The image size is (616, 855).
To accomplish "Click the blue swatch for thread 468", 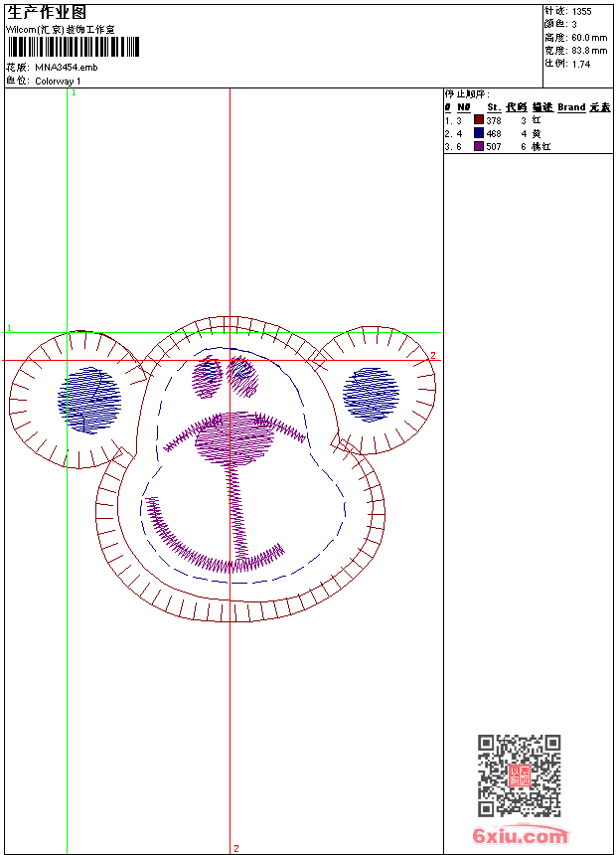I will coord(479,132).
